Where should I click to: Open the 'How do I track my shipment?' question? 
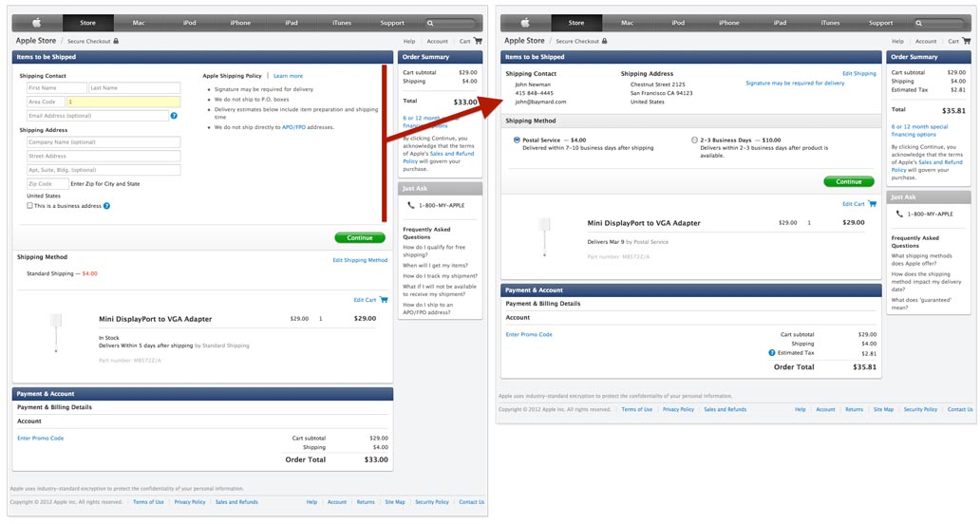439,276
